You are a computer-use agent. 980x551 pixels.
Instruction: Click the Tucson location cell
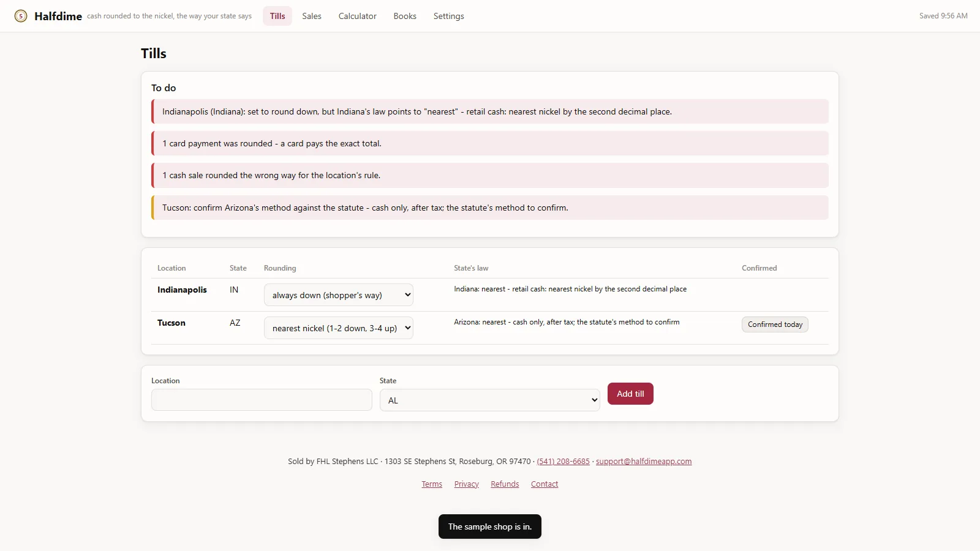(x=171, y=323)
